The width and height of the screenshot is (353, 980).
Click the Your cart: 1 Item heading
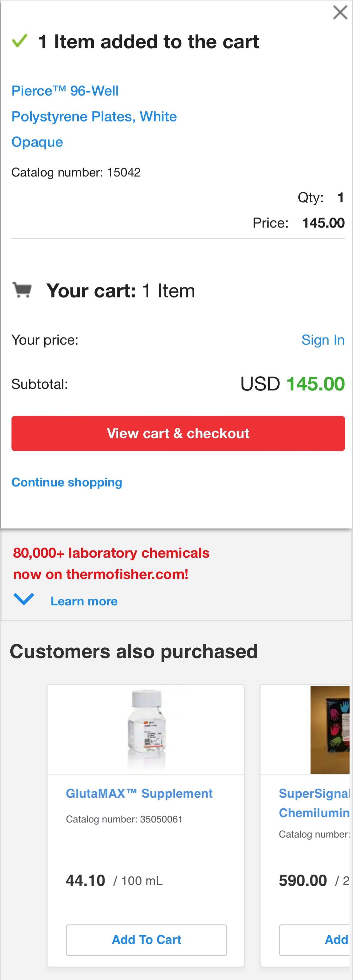tap(120, 291)
